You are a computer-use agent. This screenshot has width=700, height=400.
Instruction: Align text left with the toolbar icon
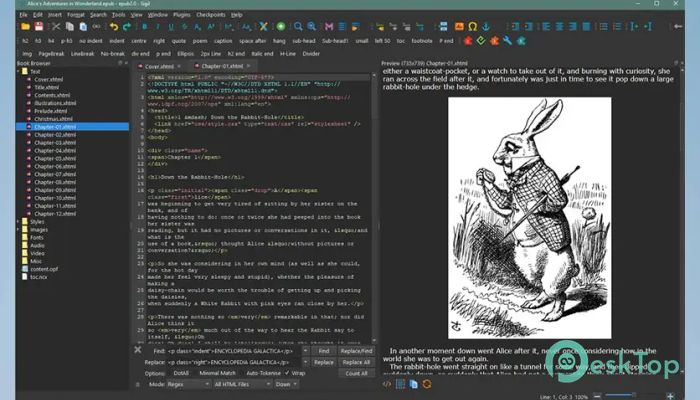pyautogui.click(x=546, y=27)
